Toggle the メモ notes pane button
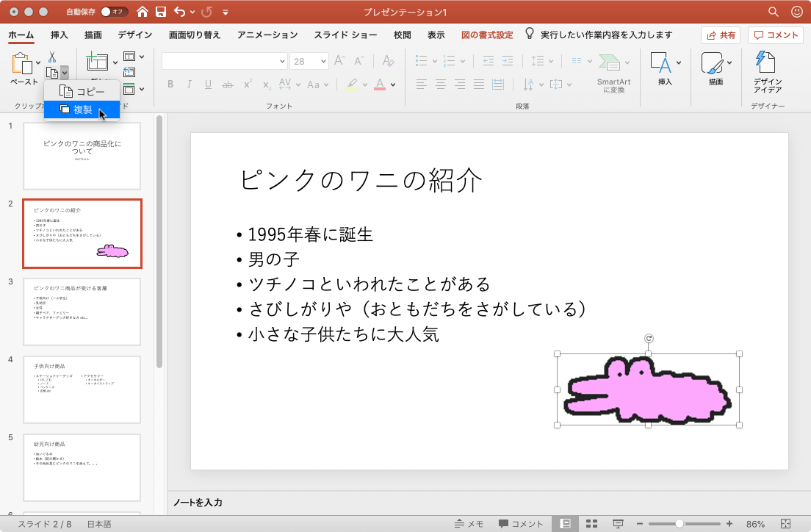 coord(469,524)
